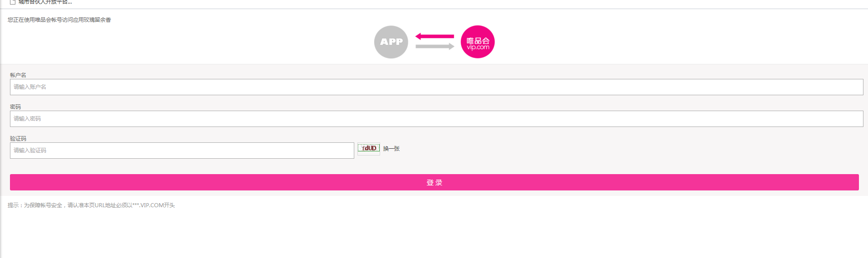Screen dimensions: 868x258
Task: Click the pink vip.com logo
Action: coord(477,42)
